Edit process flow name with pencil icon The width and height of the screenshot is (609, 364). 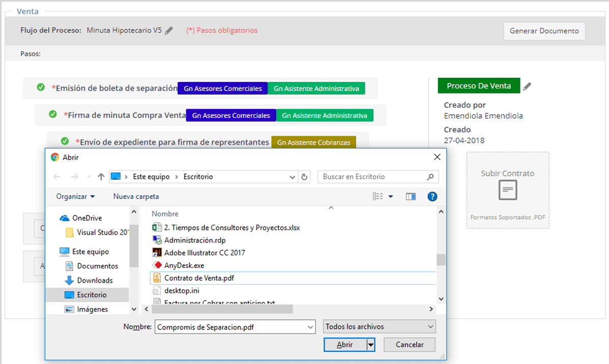point(168,31)
